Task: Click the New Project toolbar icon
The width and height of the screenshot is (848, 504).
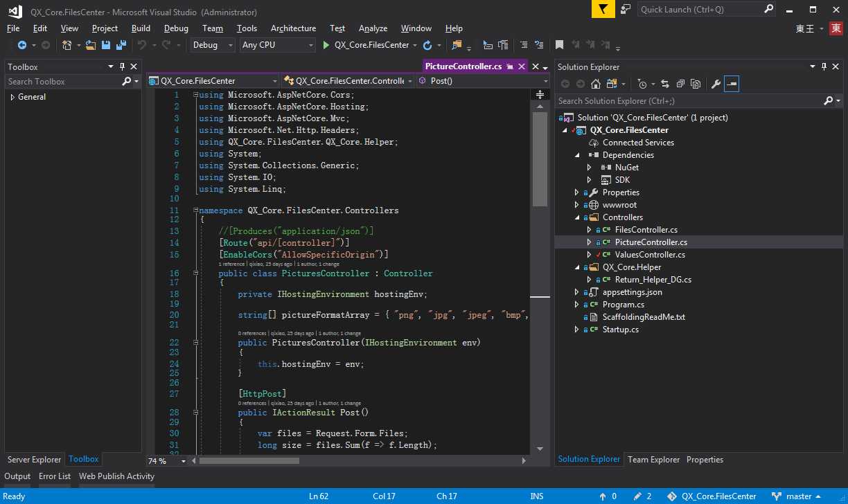Action: (67, 45)
